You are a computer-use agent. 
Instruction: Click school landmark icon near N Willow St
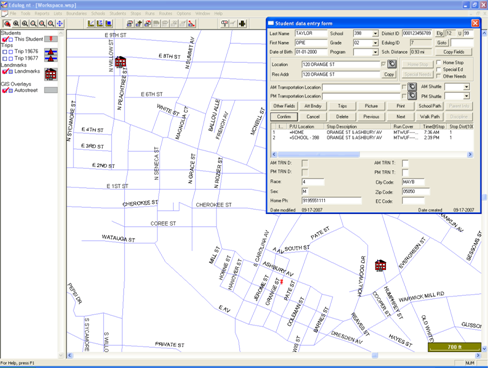coord(120,62)
